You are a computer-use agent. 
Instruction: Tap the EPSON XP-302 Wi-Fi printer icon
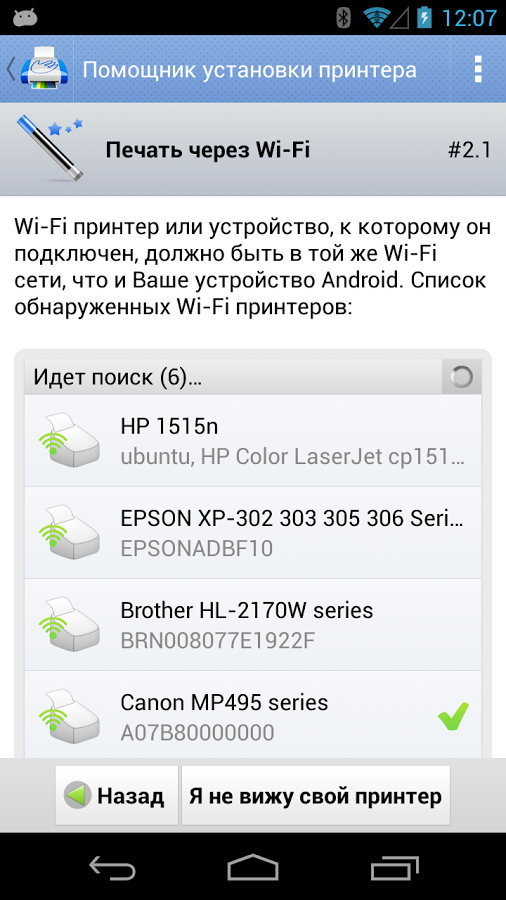tap(69, 532)
